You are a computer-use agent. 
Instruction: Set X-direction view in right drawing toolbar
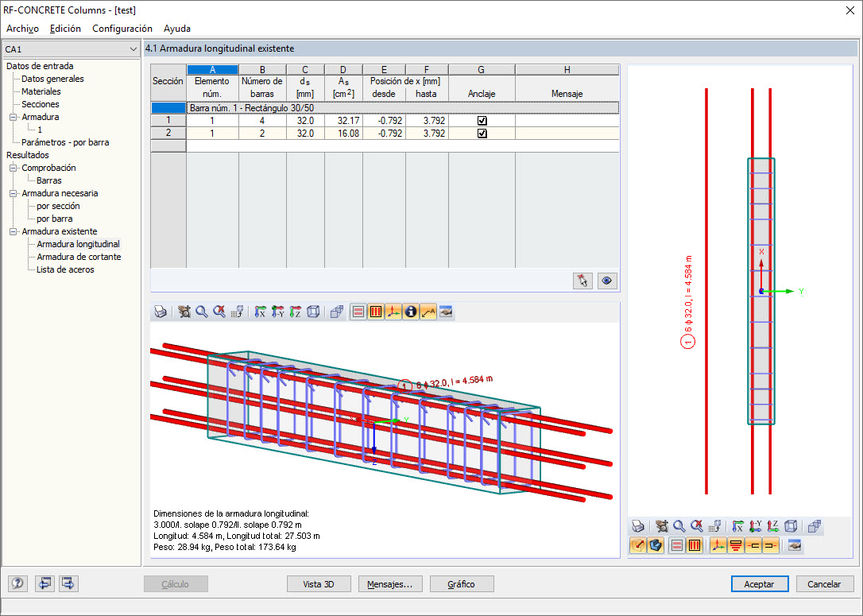738,527
